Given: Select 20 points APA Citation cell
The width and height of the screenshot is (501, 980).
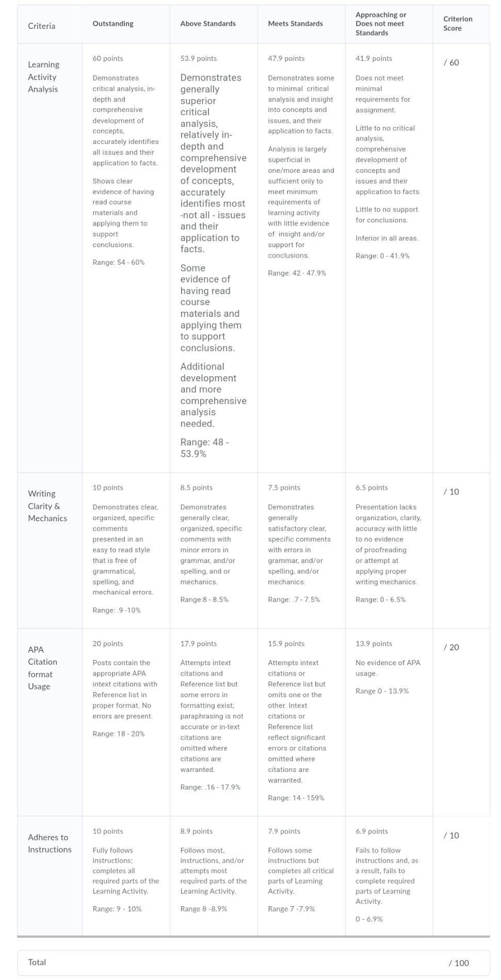Looking at the screenshot, I should [x=126, y=722].
